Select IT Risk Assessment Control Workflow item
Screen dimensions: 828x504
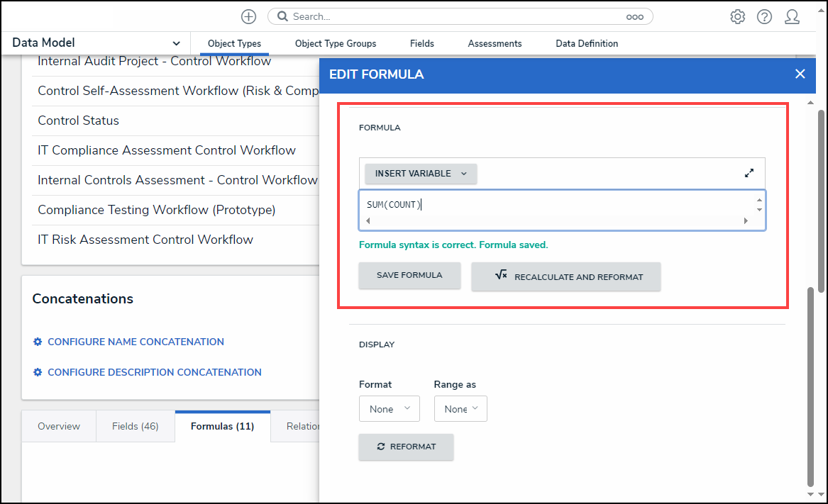[145, 240]
